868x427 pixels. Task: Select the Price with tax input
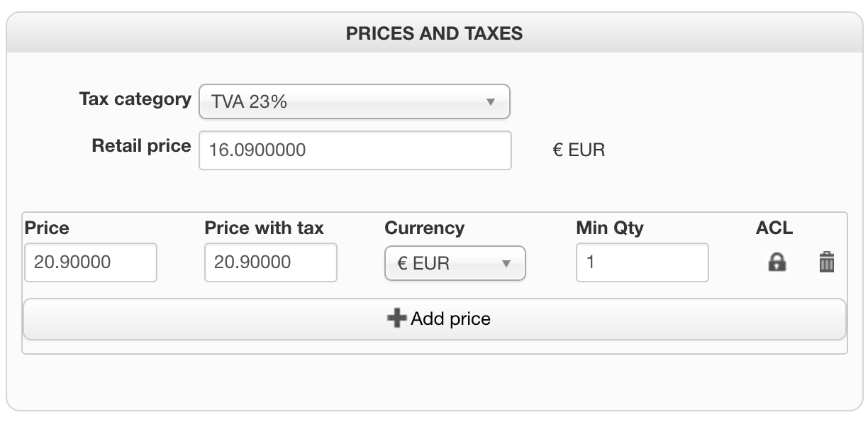pyautogui.click(x=270, y=262)
